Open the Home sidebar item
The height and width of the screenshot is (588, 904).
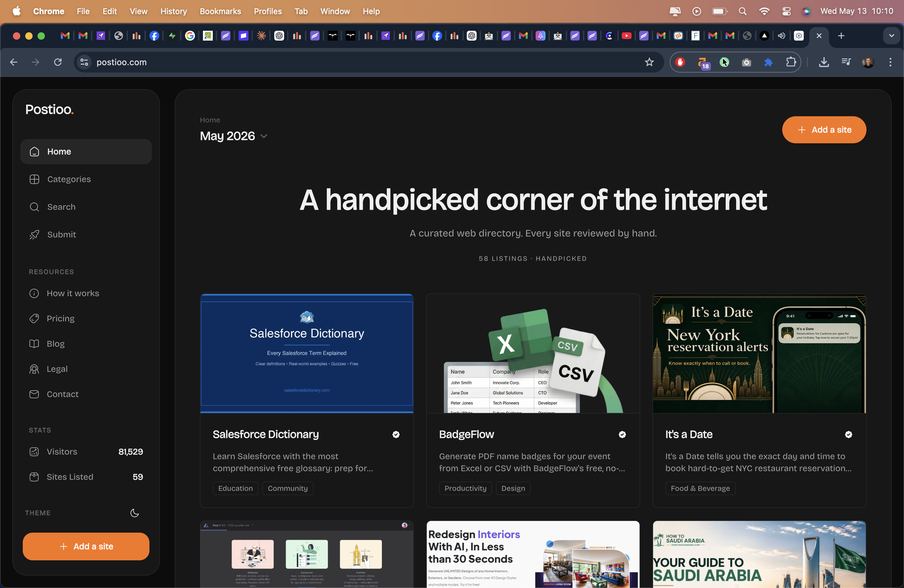(x=86, y=152)
